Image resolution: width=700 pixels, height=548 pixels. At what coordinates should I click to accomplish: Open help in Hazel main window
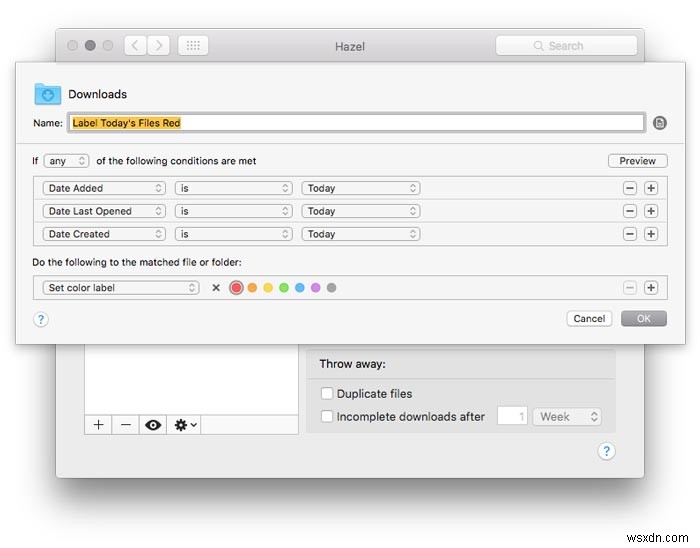[x=606, y=451]
